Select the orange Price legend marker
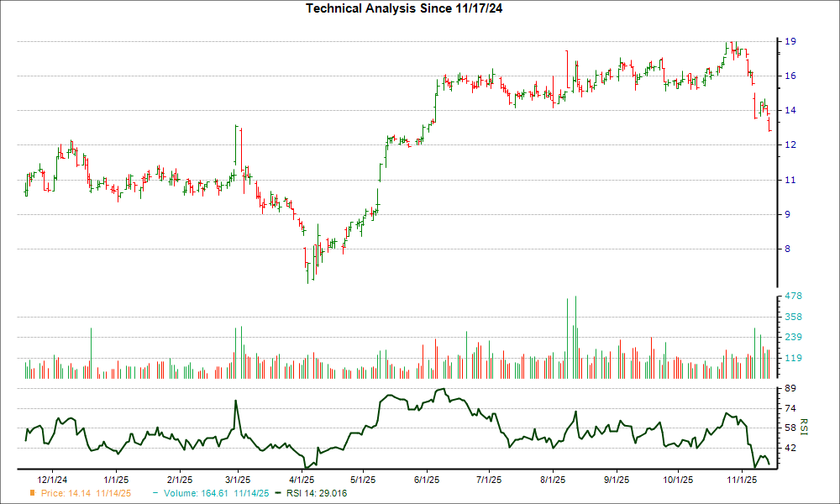Viewport: 840px width, 504px height. [33, 494]
